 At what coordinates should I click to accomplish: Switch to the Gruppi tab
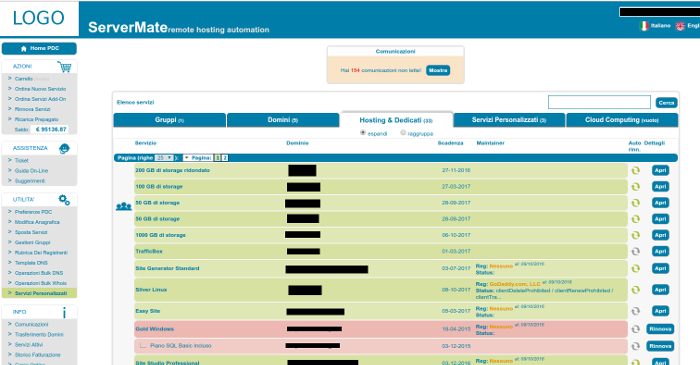pyautogui.click(x=170, y=120)
